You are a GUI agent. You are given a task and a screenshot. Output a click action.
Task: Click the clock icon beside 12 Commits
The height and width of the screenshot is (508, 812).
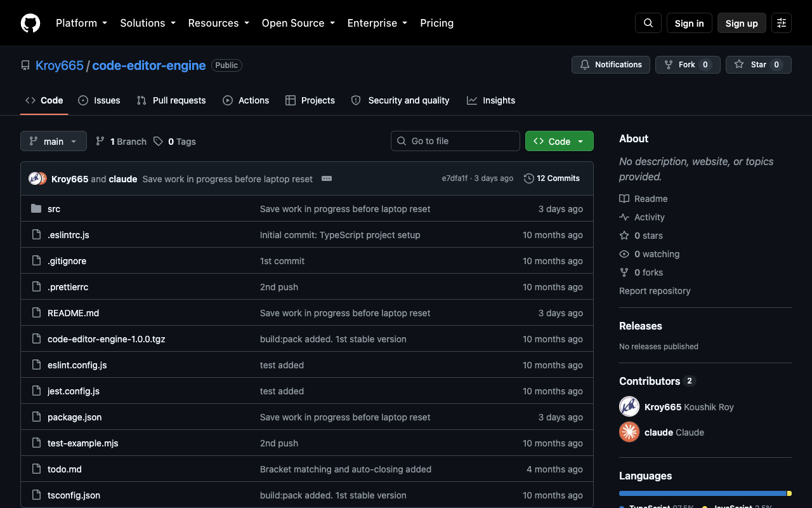(529, 178)
